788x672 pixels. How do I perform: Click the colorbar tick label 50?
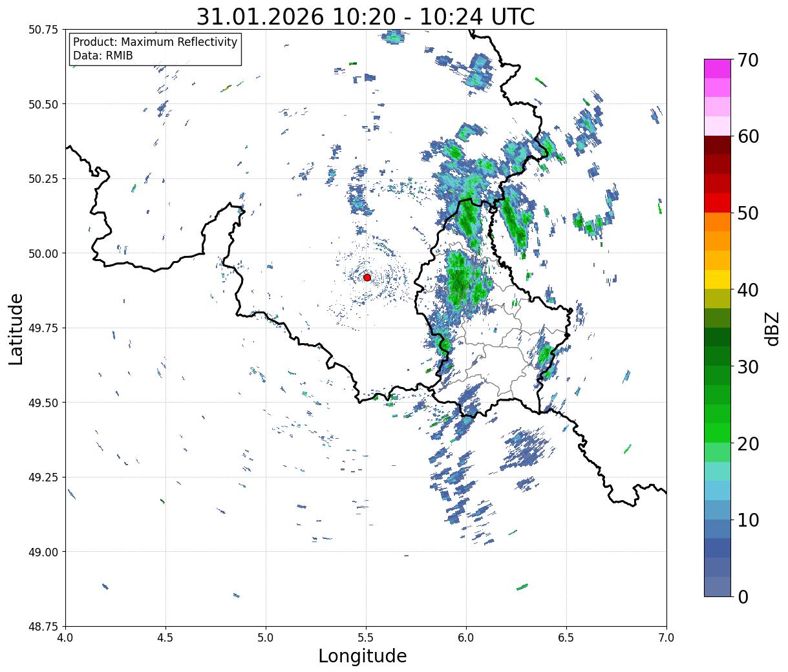[748, 213]
